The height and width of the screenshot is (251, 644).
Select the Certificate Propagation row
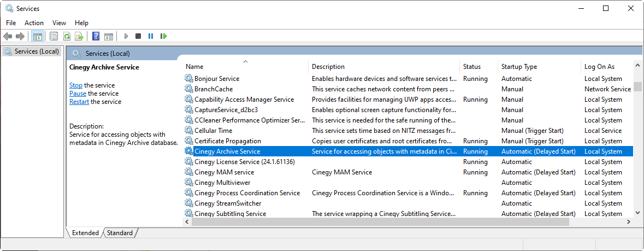[408, 141]
